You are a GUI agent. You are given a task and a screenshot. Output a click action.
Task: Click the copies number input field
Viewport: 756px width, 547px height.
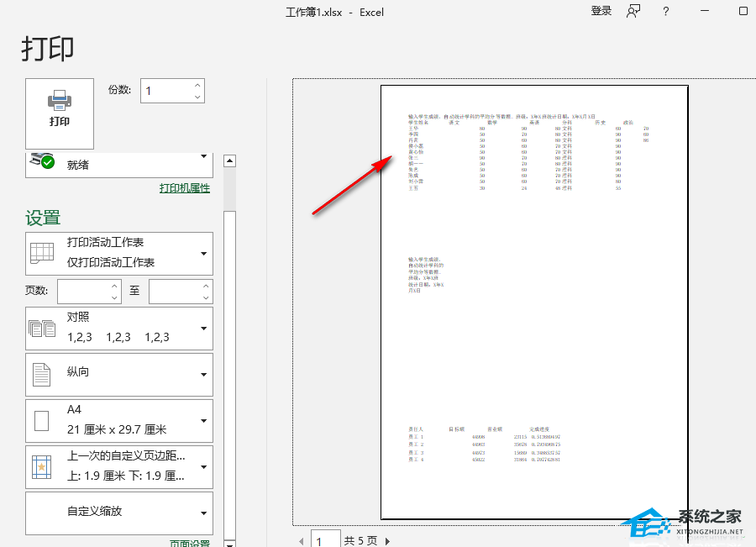[x=166, y=91]
